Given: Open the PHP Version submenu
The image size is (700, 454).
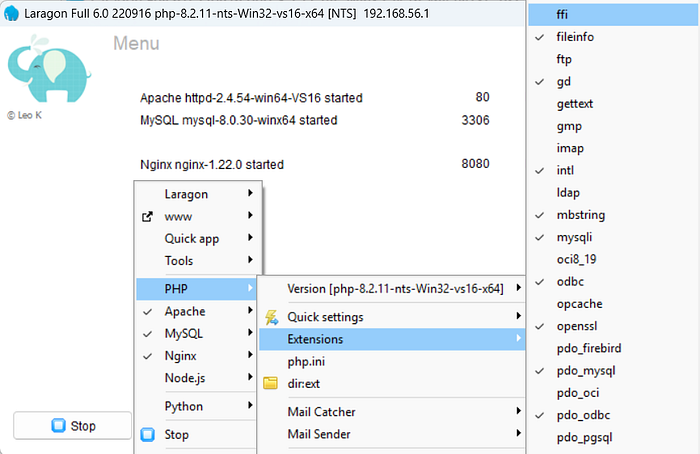Looking at the screenshot, I should point(392,289).
